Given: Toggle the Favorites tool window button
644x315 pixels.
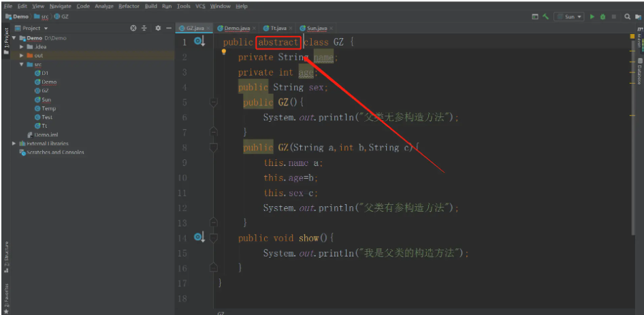Looking at the screenshot, I should 5,298.
